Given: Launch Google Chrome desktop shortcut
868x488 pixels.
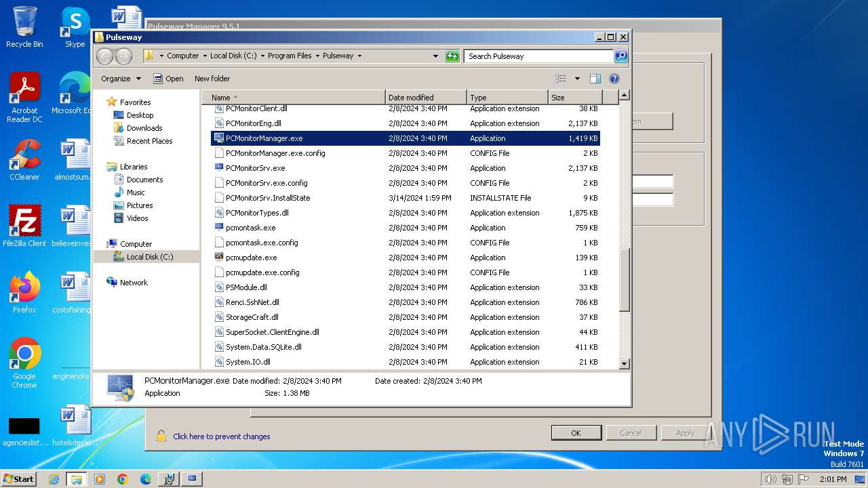Looking at the screenshot, I should [x=24, y=363].
